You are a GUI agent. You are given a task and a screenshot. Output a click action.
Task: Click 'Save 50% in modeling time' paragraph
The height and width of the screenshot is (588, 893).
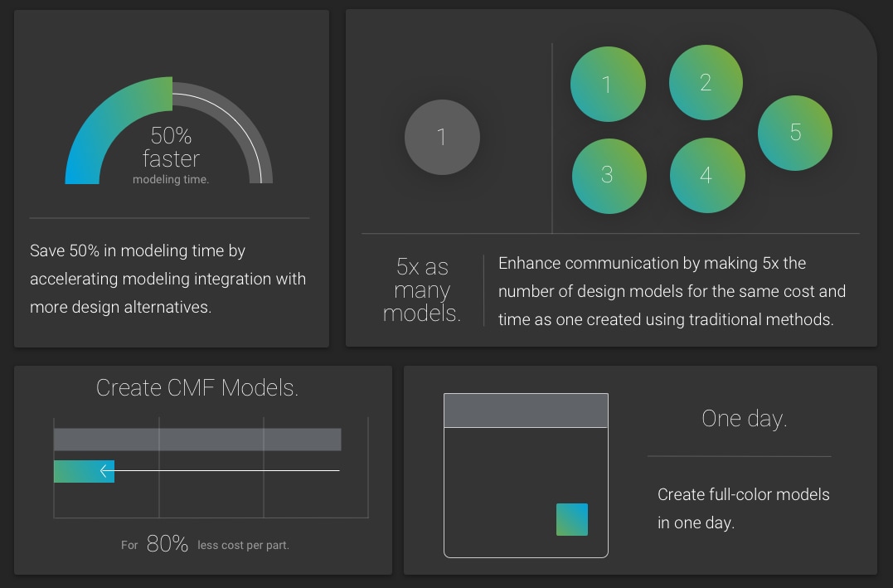pos(168,279)
